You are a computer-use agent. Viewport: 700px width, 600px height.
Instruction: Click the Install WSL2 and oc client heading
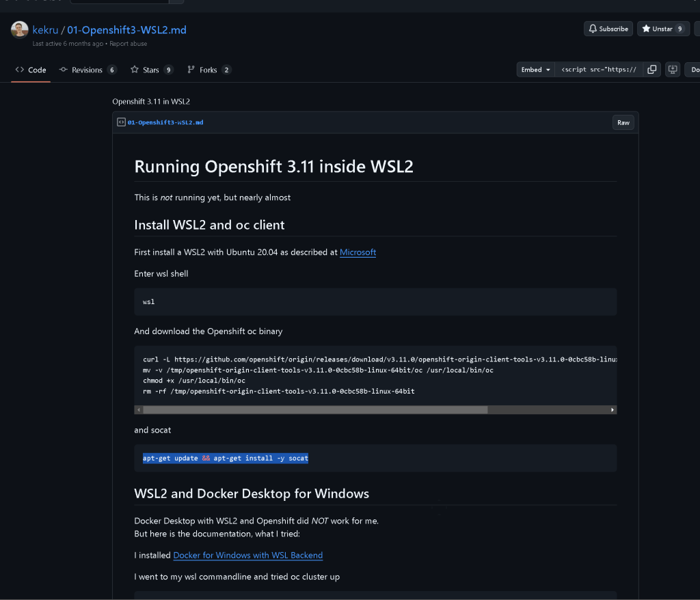[x=209, y=225]
